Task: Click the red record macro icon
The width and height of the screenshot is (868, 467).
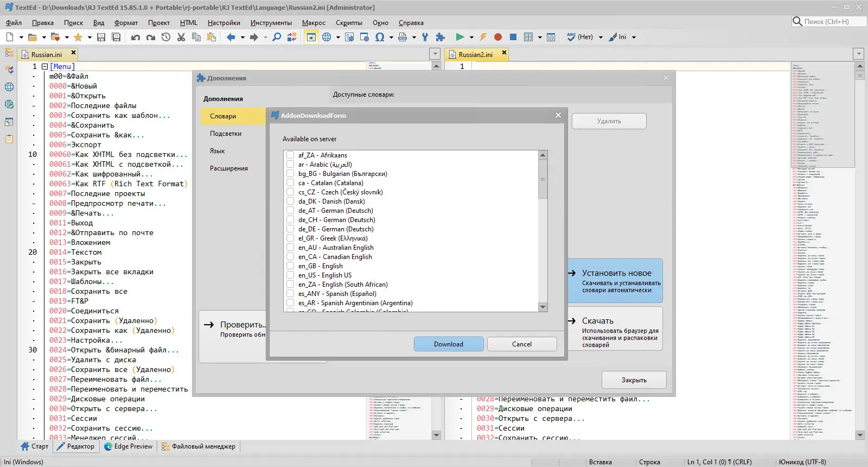Action: pyautogui.click(x=498, y=37)
